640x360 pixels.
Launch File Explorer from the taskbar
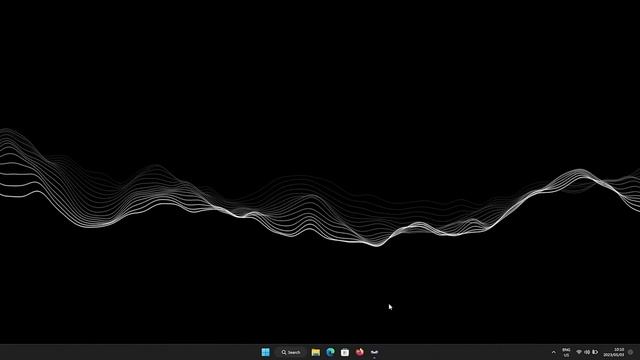click(x=316, y=352)
